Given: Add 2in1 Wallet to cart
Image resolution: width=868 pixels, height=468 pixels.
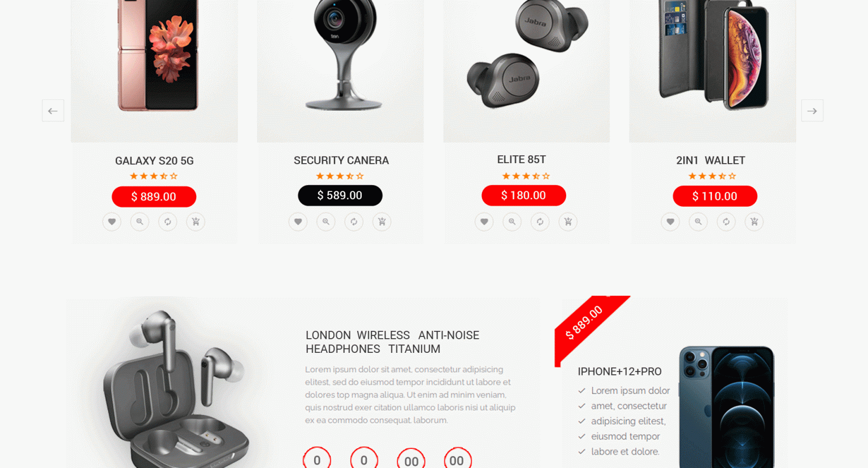Looking at the screenshot, I should [x=754, y=222].
